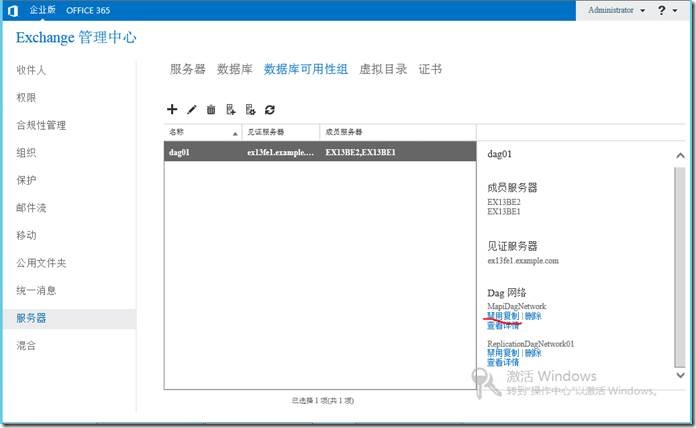Sort list by 名称 column header
The height and width of the screenshot is (428, 696).
[203, 132]
